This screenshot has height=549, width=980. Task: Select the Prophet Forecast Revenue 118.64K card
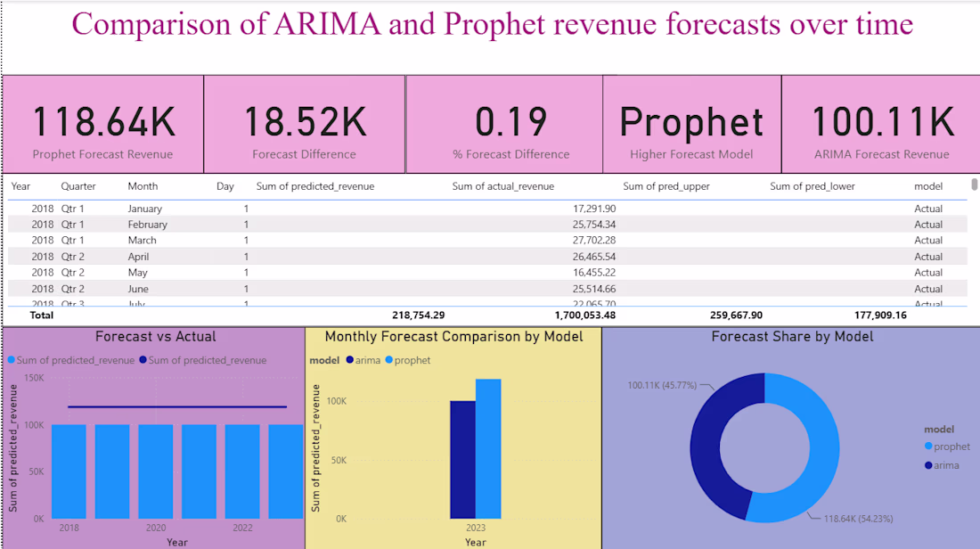pos(103,125)
